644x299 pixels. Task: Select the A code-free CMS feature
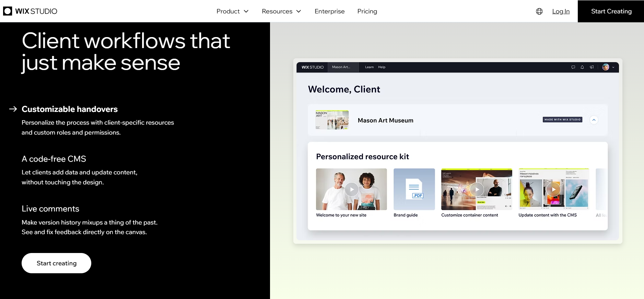pos(54,159)
